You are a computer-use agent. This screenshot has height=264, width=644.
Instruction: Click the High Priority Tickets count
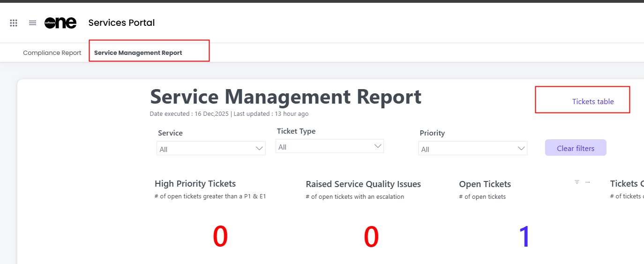click(x=220, y=237)
